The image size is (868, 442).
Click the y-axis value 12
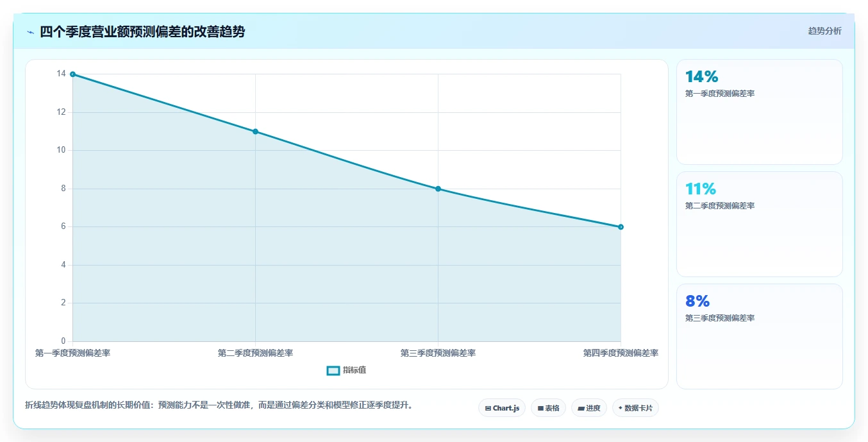click(61, 112)
